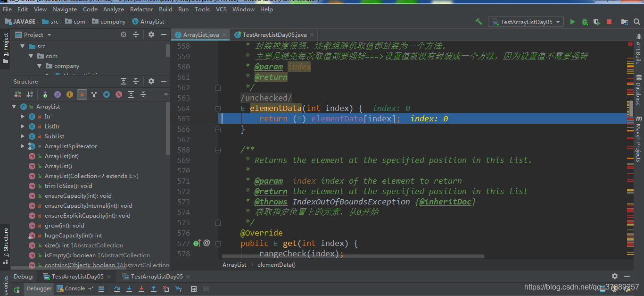Image resolution: width=644 pixels, height=296 pixels.
Task: Collapse the ArrayList root node in Structure
Action: click(x=14, y=107)
